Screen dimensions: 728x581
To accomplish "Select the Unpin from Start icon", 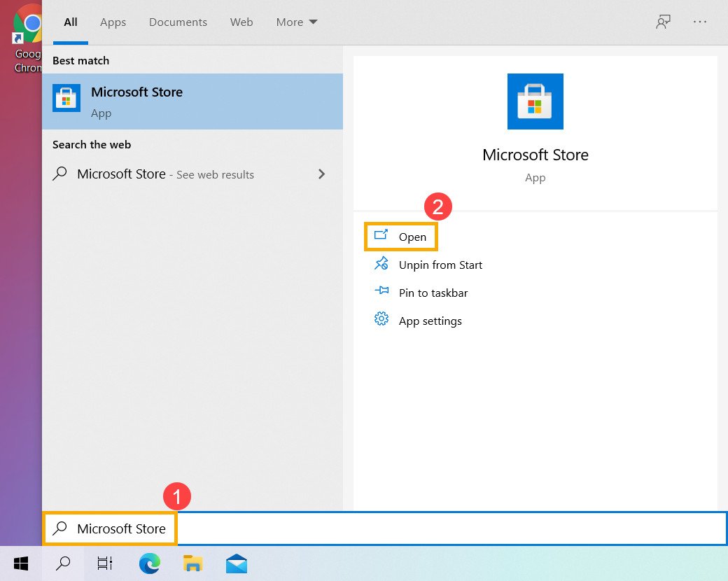I will click(381, 264).
